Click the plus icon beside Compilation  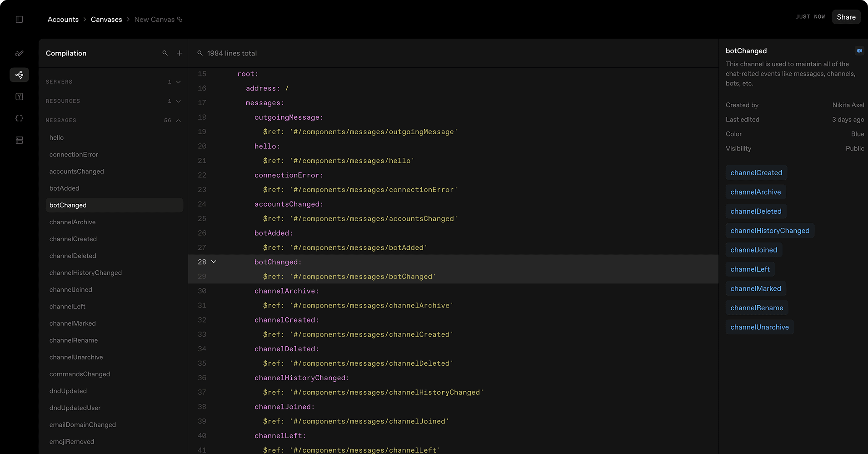coord(180,53)
